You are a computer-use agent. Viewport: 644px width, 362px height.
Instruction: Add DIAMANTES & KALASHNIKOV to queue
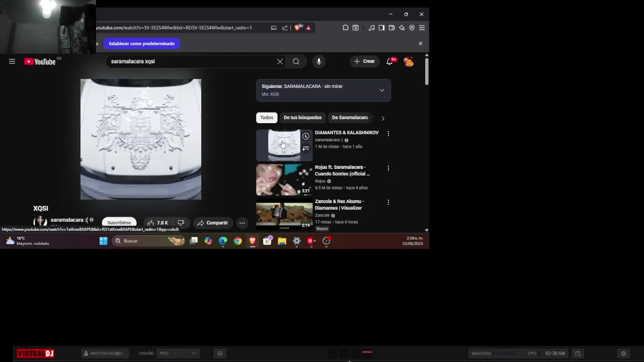click(x=305, y=148)
